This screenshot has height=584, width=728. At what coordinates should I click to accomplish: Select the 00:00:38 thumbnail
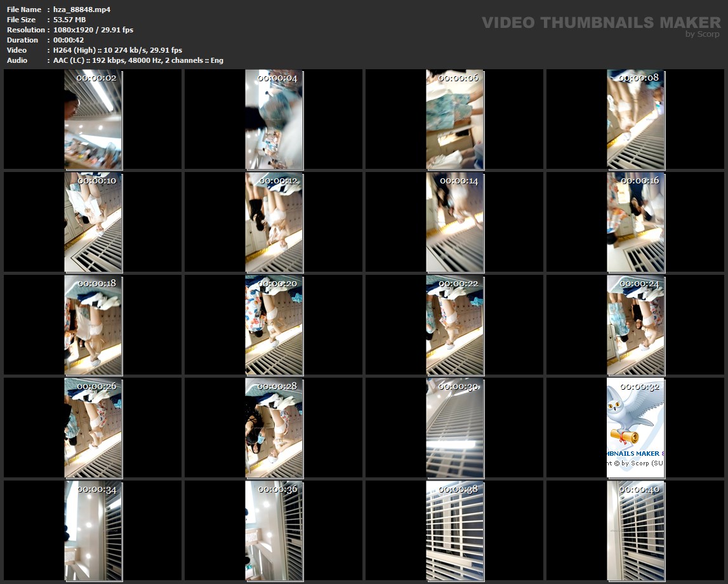coord(455,531)
